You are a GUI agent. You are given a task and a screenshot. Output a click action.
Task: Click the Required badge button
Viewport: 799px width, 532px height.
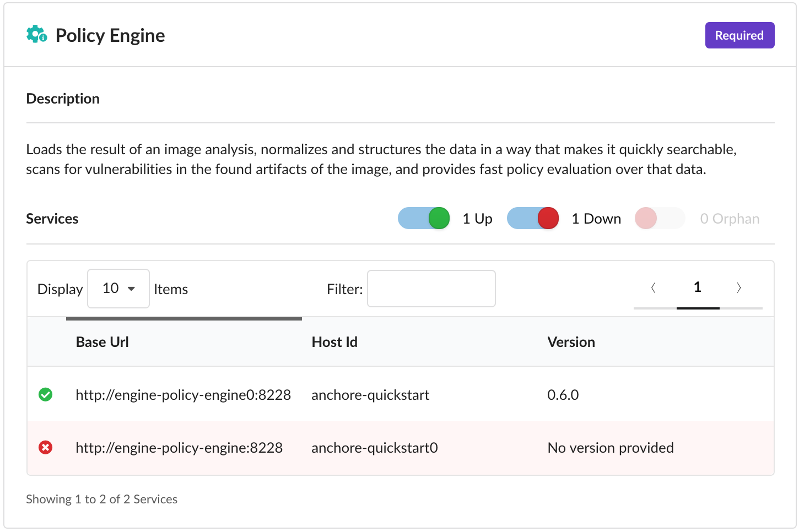click(x=739, y=35)
